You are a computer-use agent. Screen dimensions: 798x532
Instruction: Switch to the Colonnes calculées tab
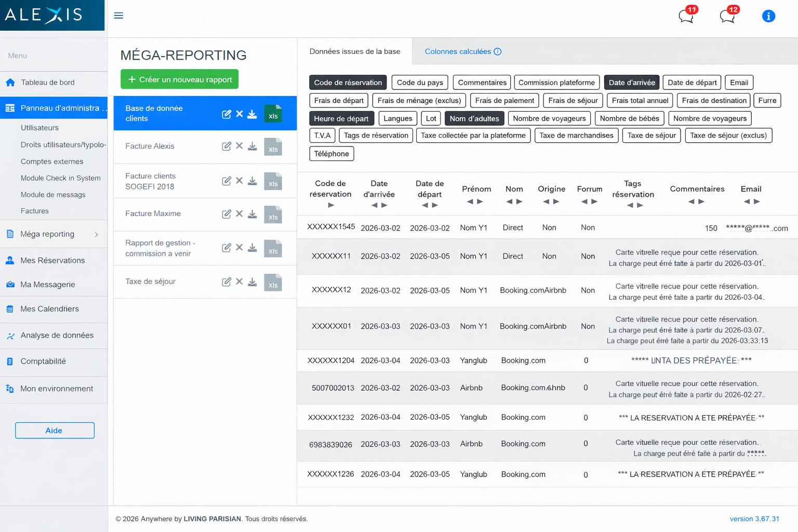[x=458, y=51]
